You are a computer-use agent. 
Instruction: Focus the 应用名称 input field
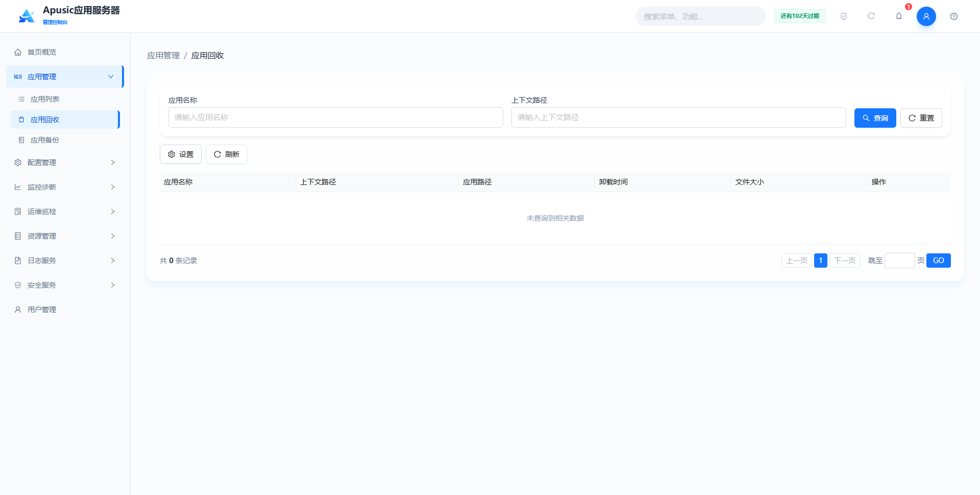click(x=336, y=117)
